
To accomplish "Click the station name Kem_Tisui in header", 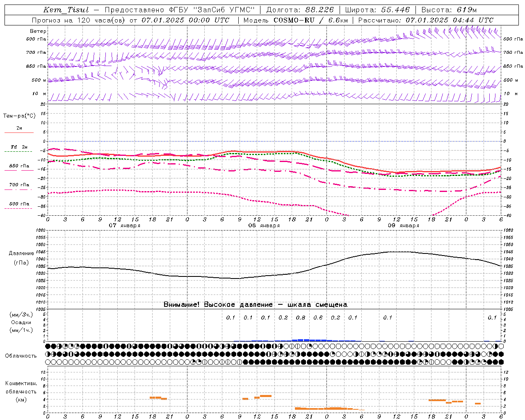I will [x=66, y=10].
